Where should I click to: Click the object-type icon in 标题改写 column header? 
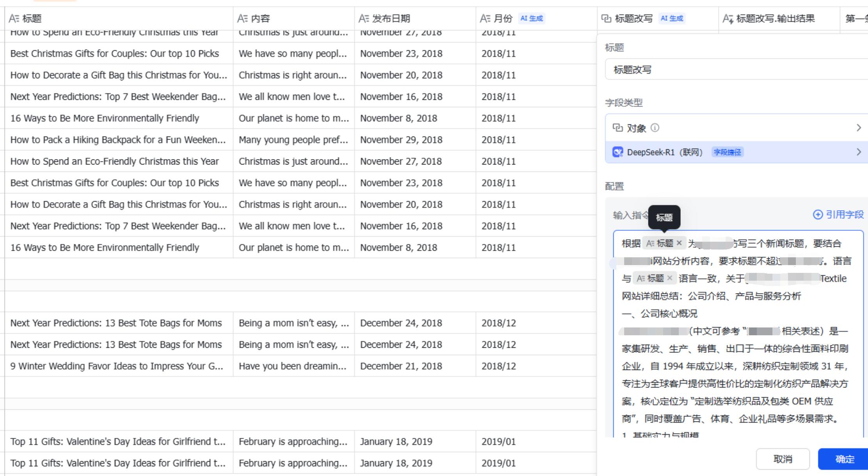pos(606,18)
